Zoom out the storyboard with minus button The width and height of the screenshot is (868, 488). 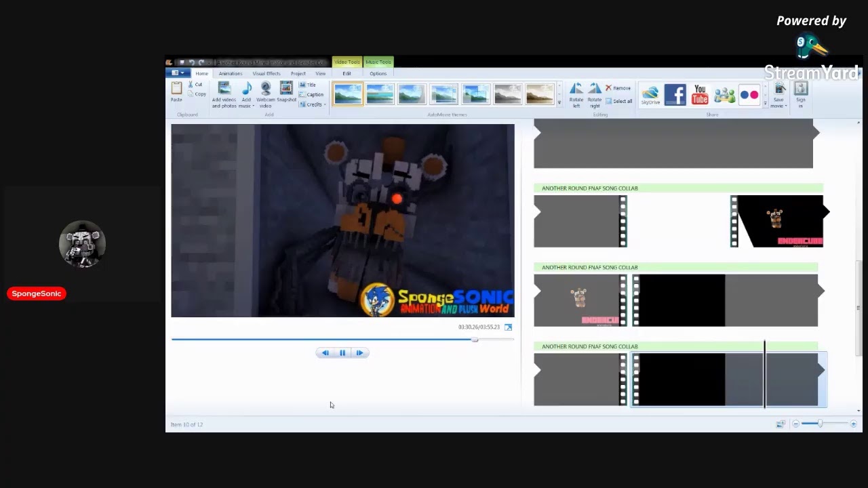tap(796, 424)
